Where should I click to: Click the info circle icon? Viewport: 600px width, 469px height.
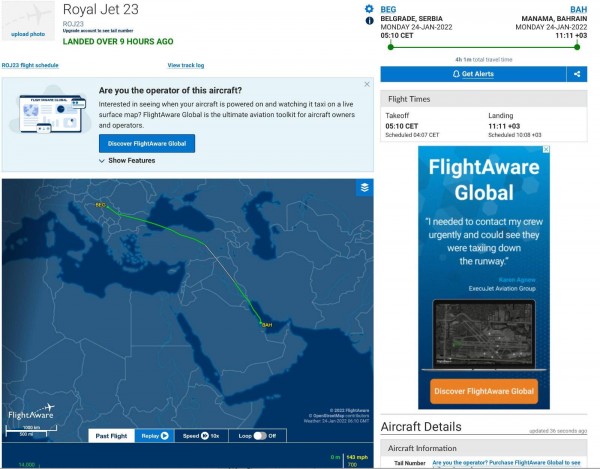pyautogui.click(x=369, y=20)
